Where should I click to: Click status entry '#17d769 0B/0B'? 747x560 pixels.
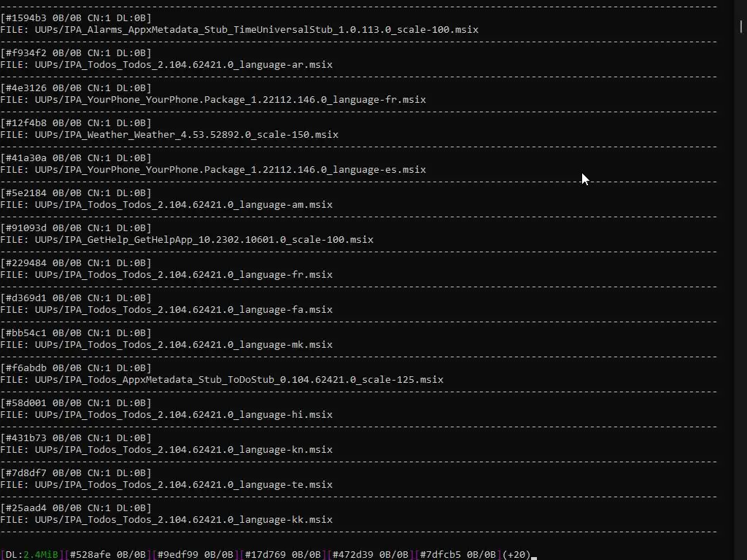282,555
